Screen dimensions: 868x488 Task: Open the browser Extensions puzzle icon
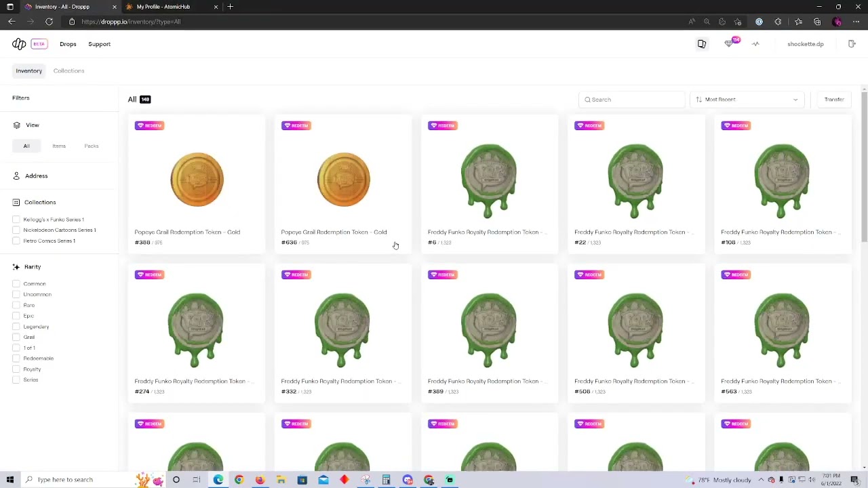click(x=778, y=22)
